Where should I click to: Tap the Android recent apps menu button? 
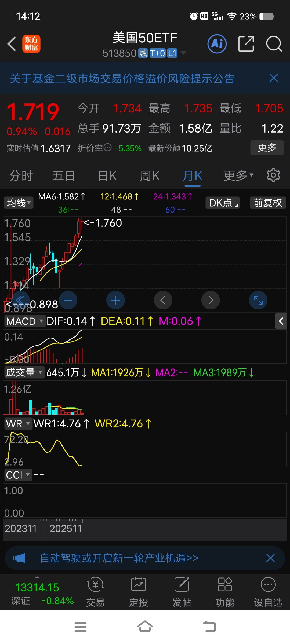pos(81,627)
